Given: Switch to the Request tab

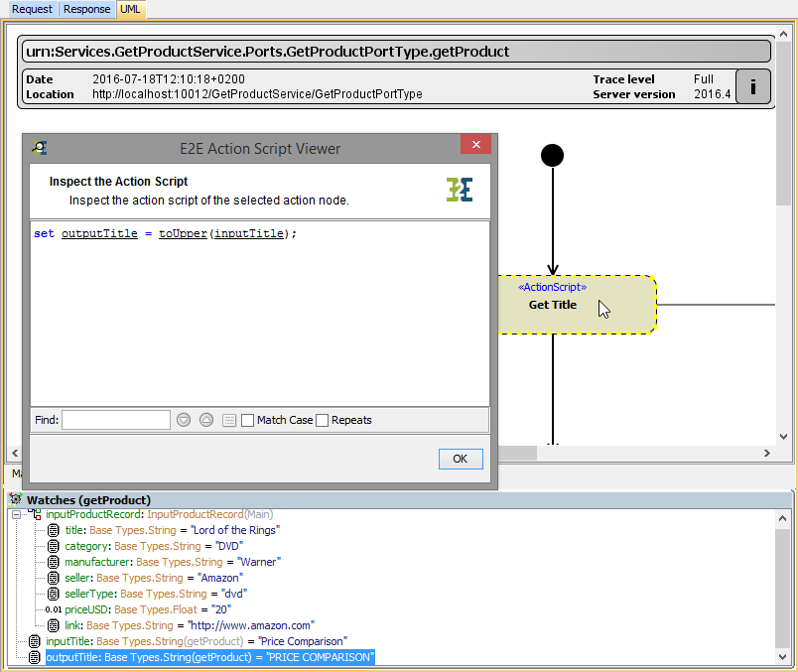Looking at the screenshot, I should coord(31,9).
